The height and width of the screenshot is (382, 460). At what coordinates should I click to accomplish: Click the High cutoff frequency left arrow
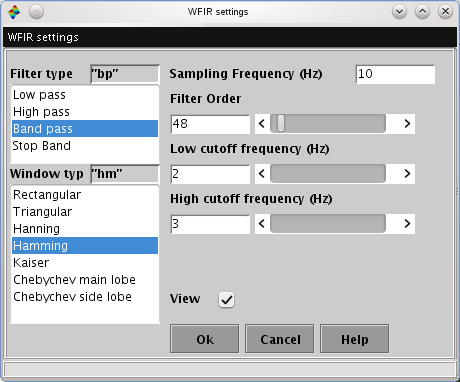point(262,224)
